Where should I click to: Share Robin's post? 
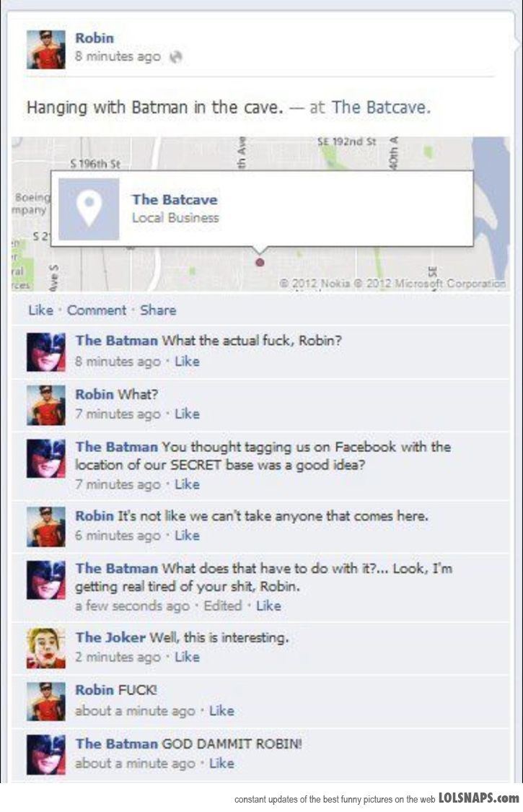[x=158, y=310]
